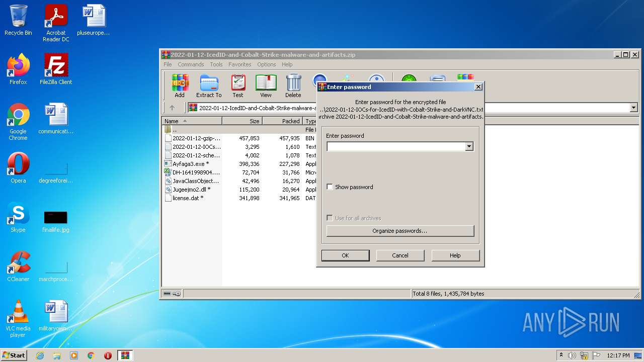Select militaryown... Word document icon

coord(56,316)
